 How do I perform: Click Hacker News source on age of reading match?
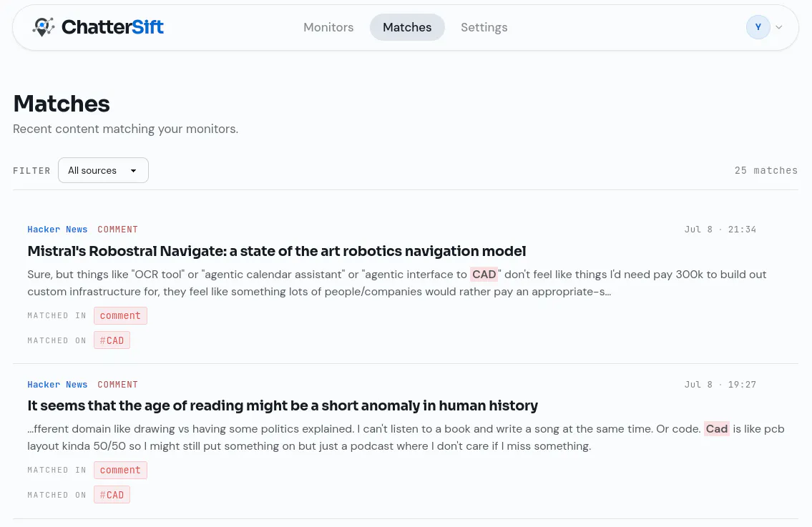[x=57, y=385]
